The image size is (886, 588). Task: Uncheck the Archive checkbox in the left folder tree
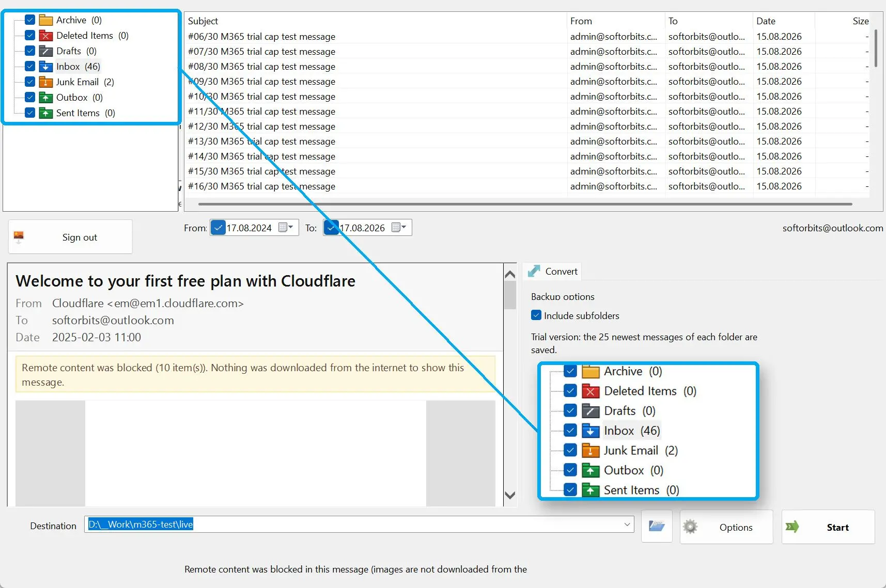click(x=30, y=20)
